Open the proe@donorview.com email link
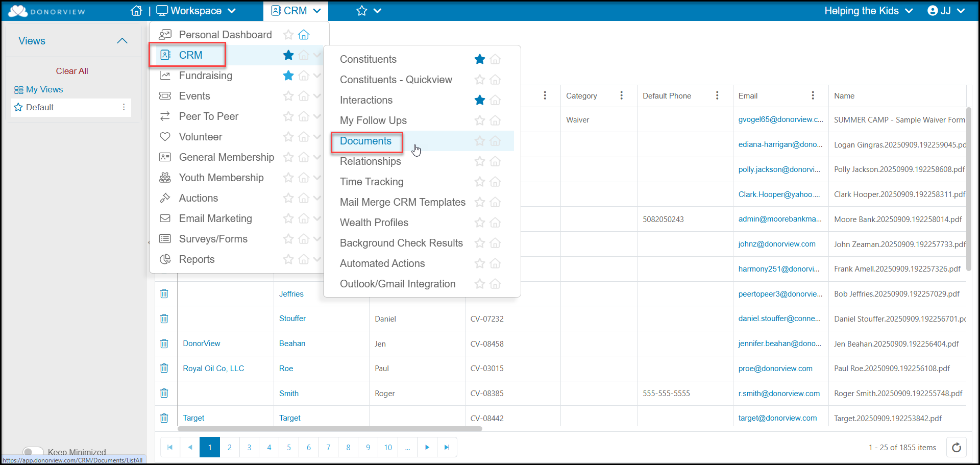This screenshot has height=465, width=980. (775, 369)
